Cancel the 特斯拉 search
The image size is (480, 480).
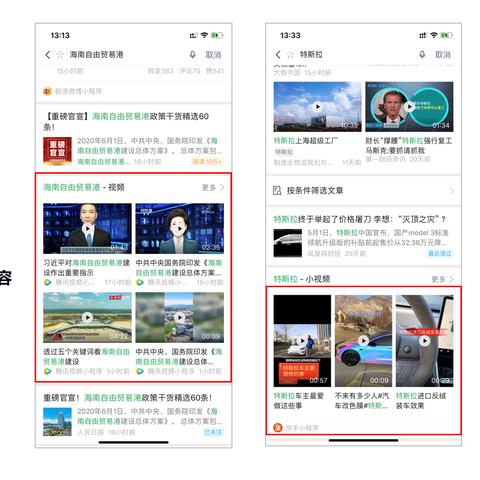(443, 55)
